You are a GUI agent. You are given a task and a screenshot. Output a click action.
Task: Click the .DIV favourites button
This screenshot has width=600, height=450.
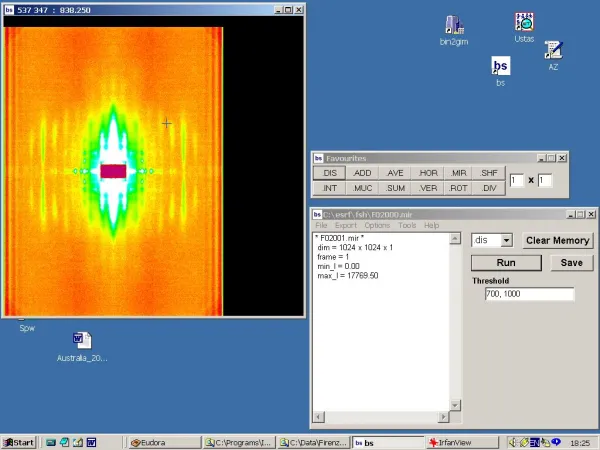(x=489, y=188)
